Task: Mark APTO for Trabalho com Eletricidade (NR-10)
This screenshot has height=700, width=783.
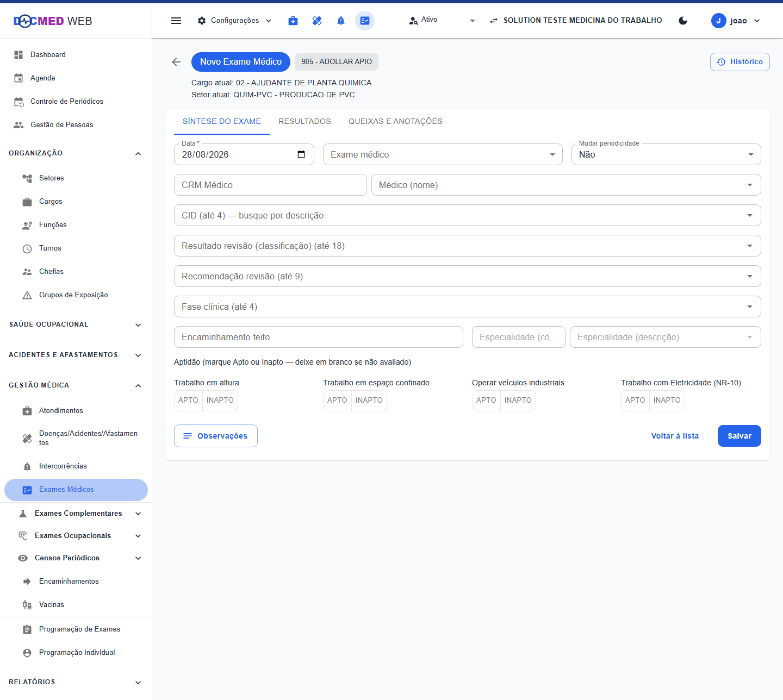Action: click(x=635, y=401)
